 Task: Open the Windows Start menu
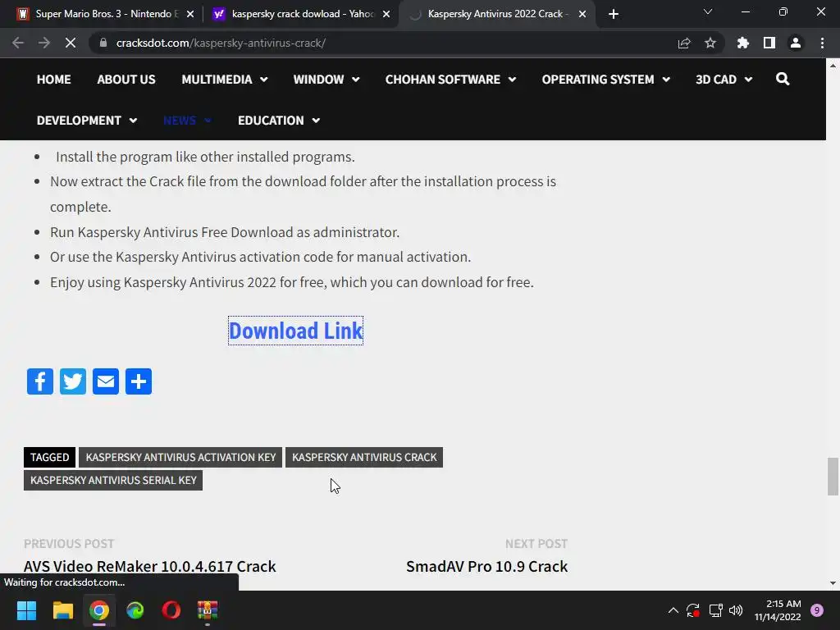coord(26,610)
